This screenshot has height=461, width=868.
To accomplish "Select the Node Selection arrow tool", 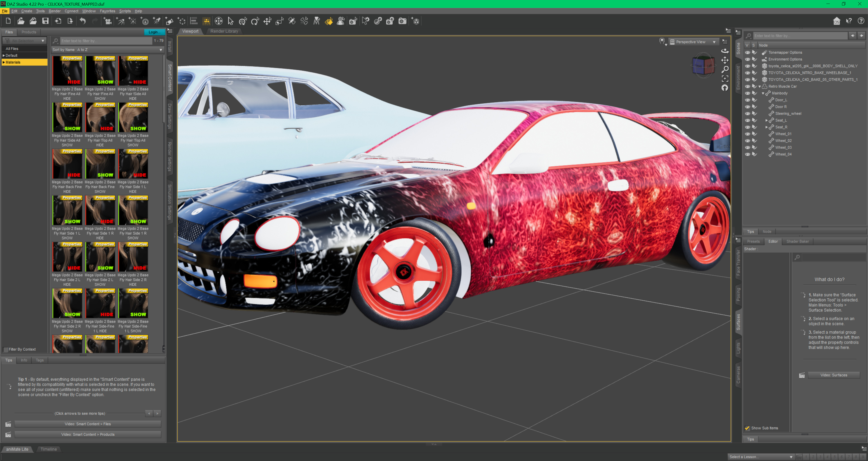I will point(231,21).
